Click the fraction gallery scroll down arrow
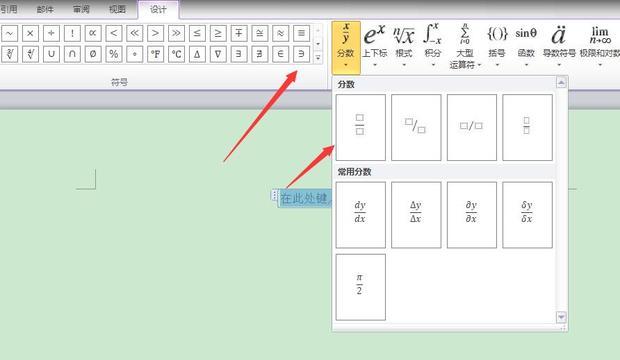This screenshot has height=360, width=620. [561, 317]
